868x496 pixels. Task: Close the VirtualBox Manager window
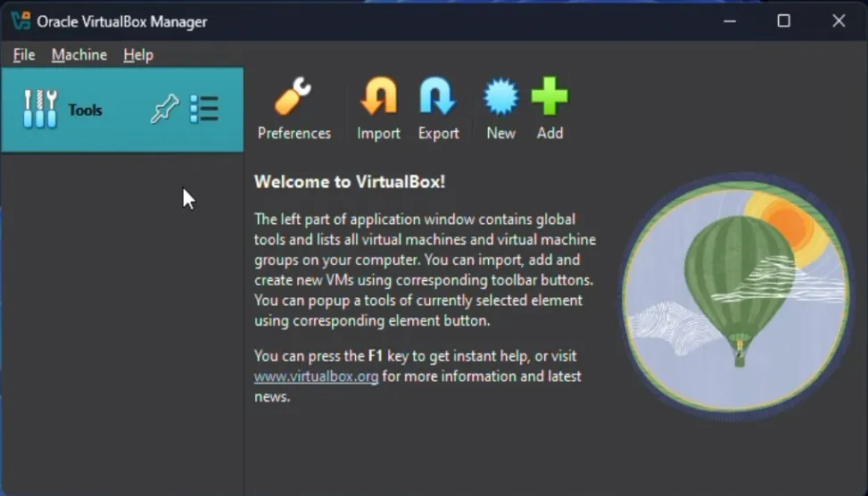[838, 21]
